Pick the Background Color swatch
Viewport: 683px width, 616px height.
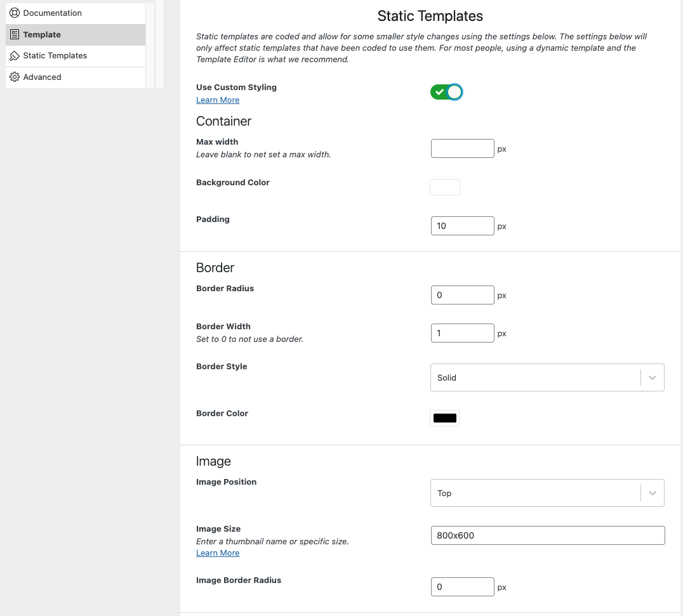tap(445, 187)
